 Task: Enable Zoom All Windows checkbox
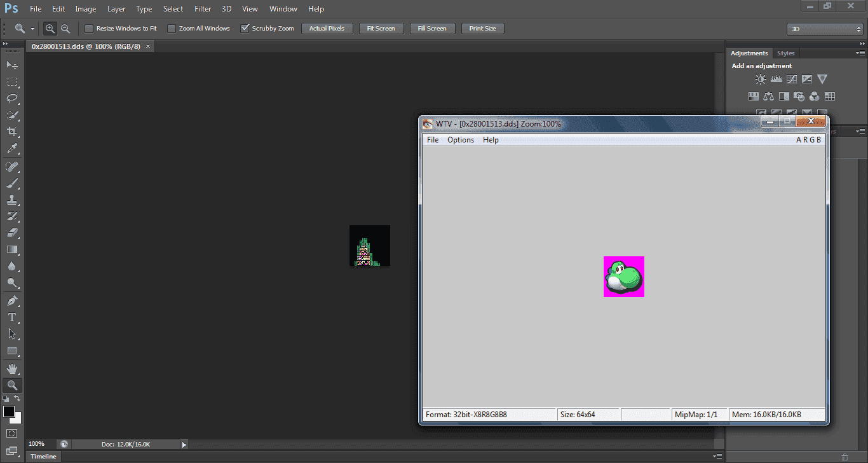click(171, 29)
